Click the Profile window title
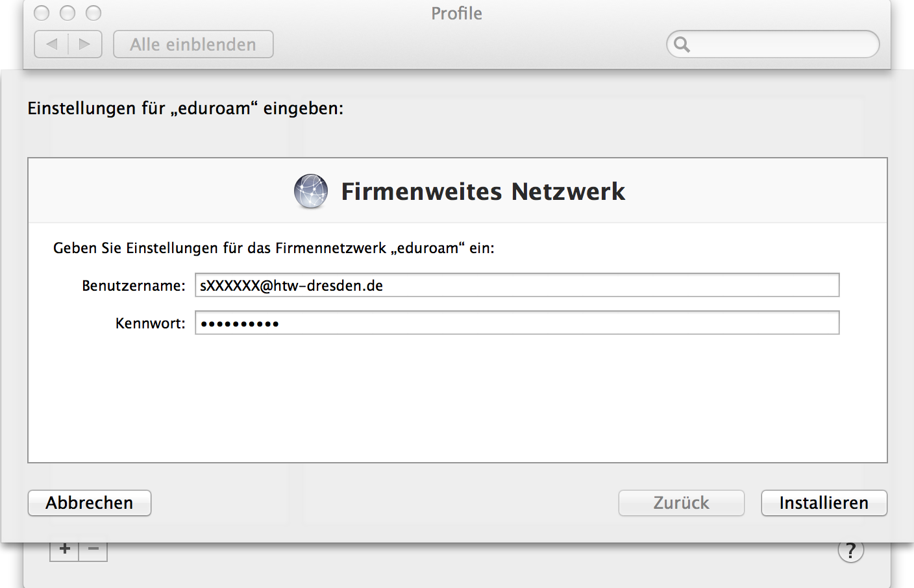This screenshot has height=588, width=914. point(457,14)
